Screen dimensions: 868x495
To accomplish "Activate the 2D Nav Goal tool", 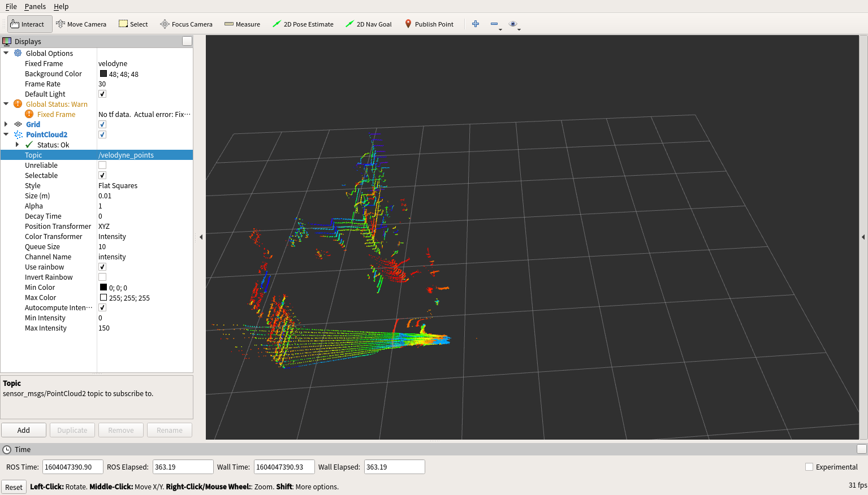I will click(369, 24).
